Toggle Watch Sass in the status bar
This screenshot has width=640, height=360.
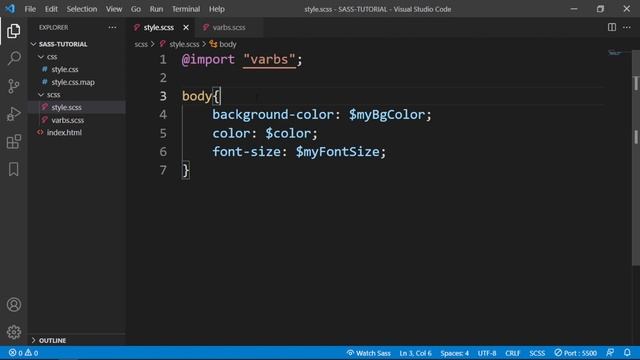point(369,353)
